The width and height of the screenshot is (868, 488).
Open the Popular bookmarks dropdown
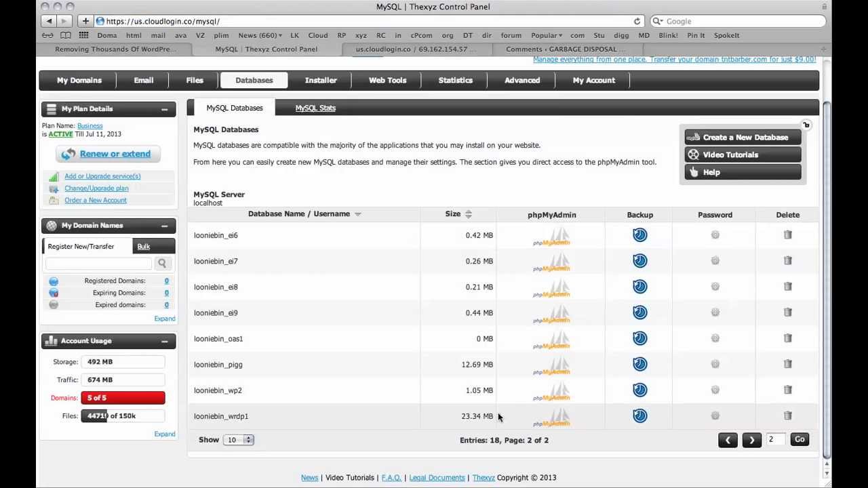[x=546, y=35]
